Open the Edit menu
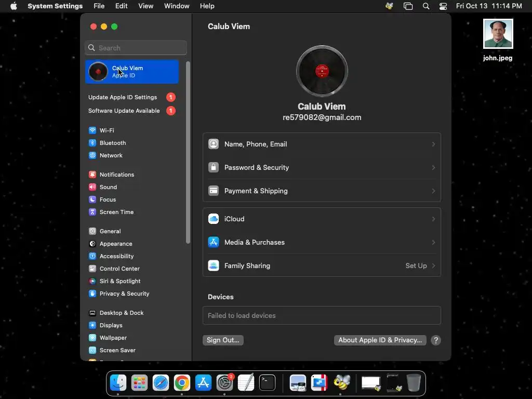Image resolution: width=532 pixels, height=399 pixels. (121, 6)
